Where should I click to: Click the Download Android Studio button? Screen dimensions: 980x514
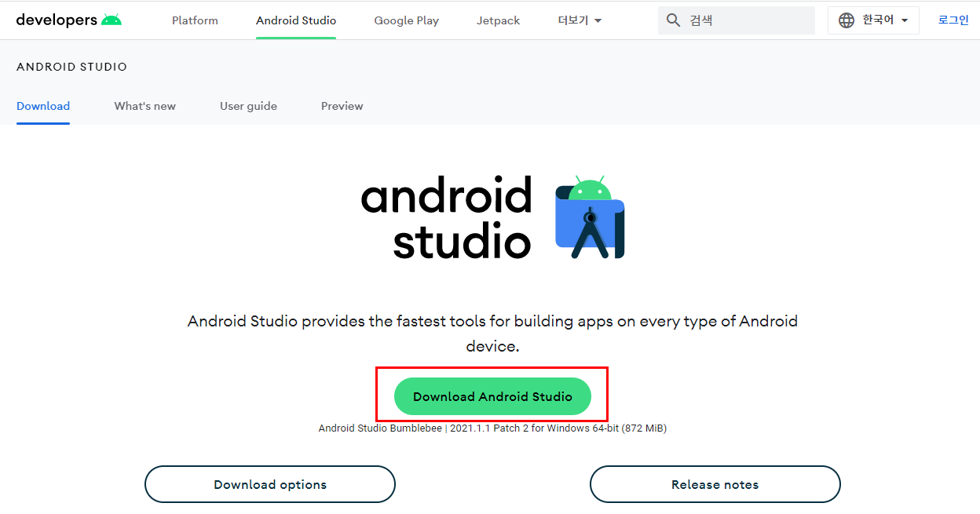[492, 396]
